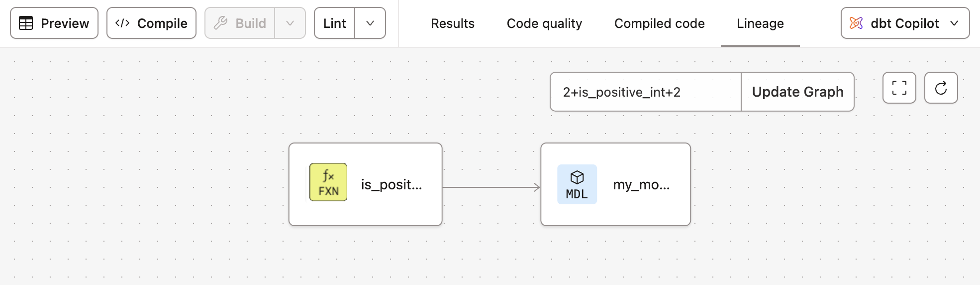Expand the dbt Copilot menu chevron
This screenshot has height=285, width=980.
click(x=954, y=23)
